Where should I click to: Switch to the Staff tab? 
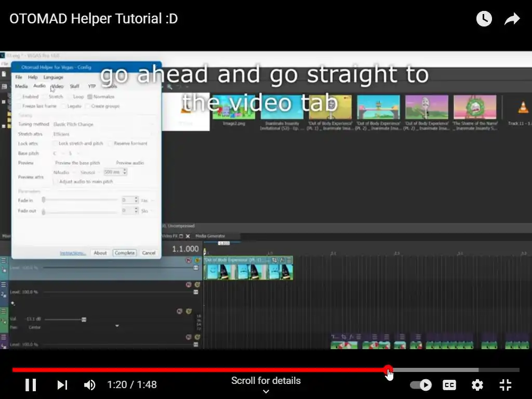[x=74, y=86]
